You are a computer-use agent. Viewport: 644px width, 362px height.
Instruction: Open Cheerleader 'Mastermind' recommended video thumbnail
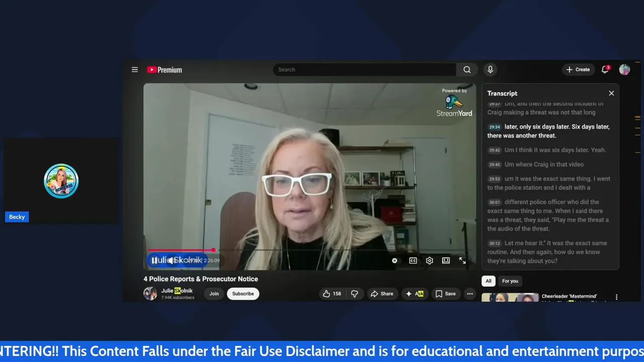[x=510, y=298]
